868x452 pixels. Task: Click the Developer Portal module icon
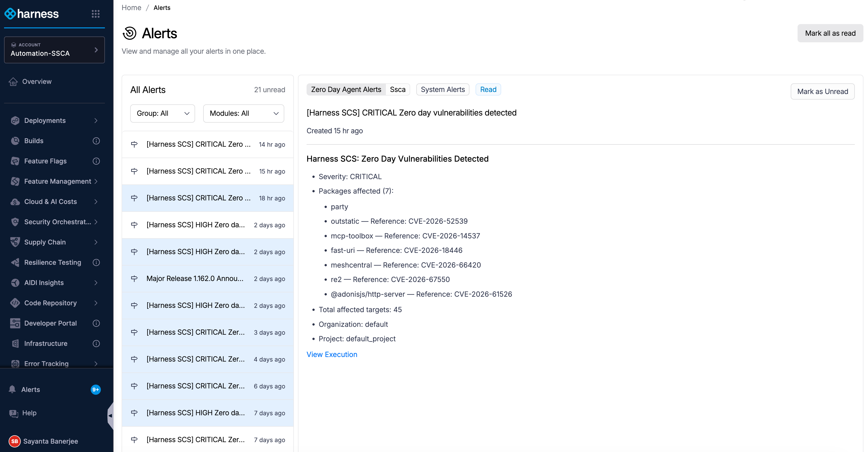(15, 323)
